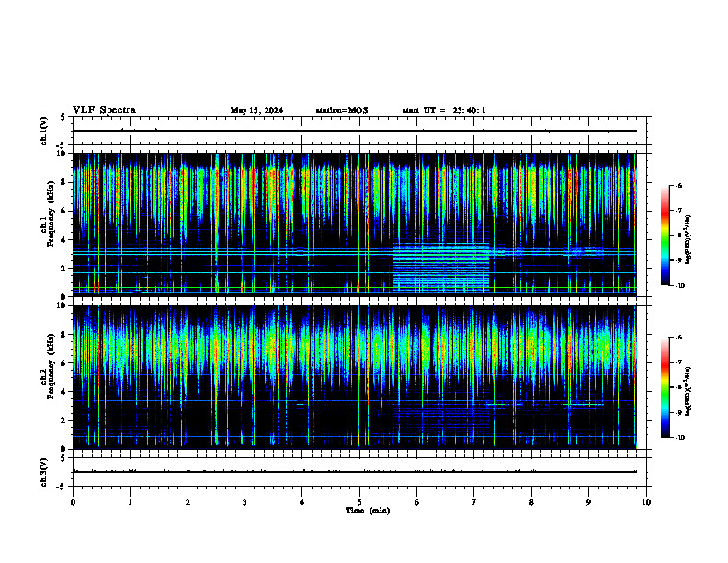The image size is (728, 563).
Task: Click the ch.1 waveform trace panel
Action: (359, 131)
